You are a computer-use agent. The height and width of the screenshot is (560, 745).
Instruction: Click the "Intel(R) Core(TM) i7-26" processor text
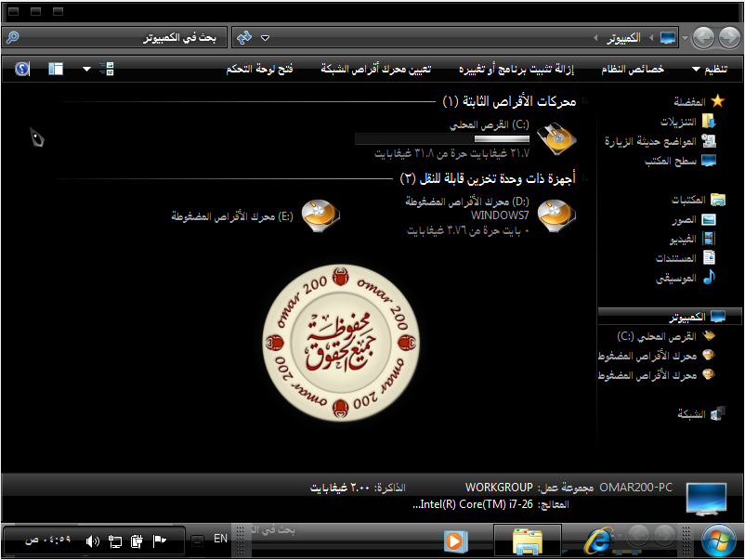[473, 504]
